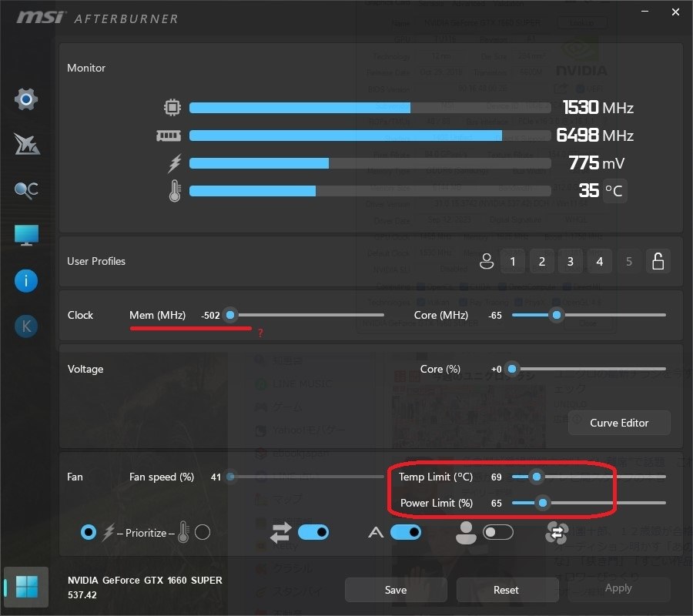Adjust the Temp Limit slider handle
The height and width of the screenshot is (616, 693).
coord(537,477)
